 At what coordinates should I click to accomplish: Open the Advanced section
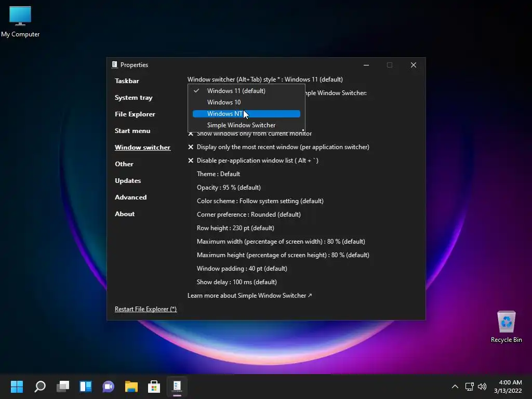pos(130,197)
